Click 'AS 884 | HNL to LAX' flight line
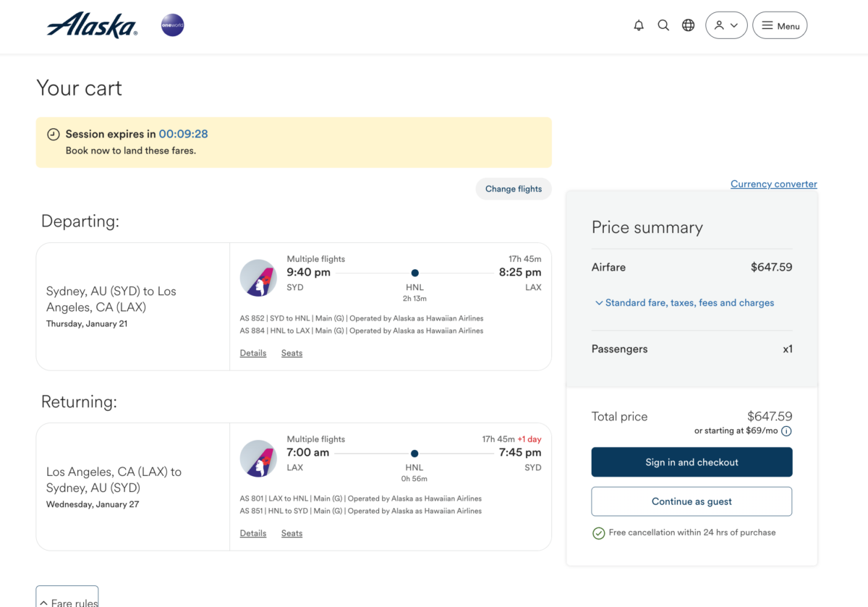 (362, 331)
